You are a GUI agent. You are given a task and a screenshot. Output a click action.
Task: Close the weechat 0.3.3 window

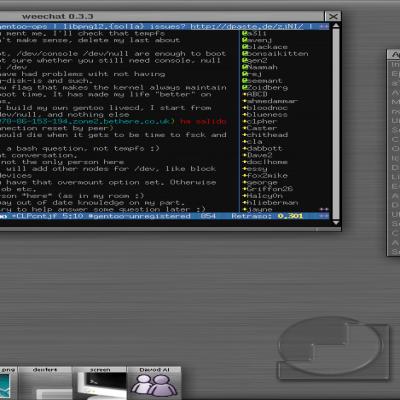click(x=333, y=16)
